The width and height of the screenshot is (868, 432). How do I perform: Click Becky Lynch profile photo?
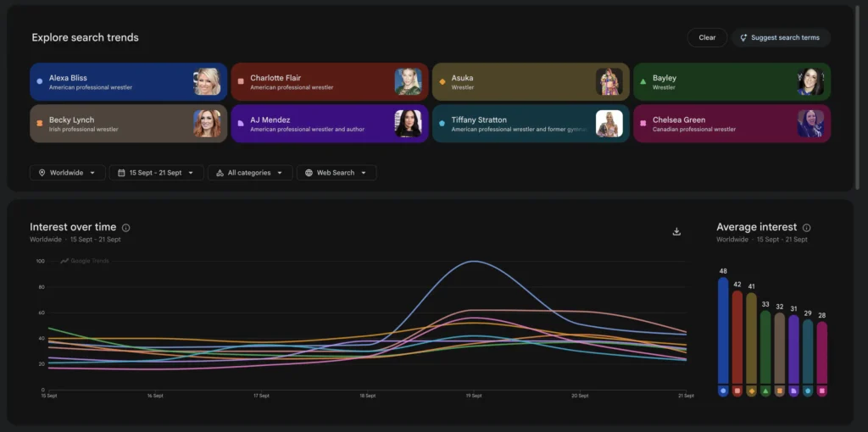[207, 124]
